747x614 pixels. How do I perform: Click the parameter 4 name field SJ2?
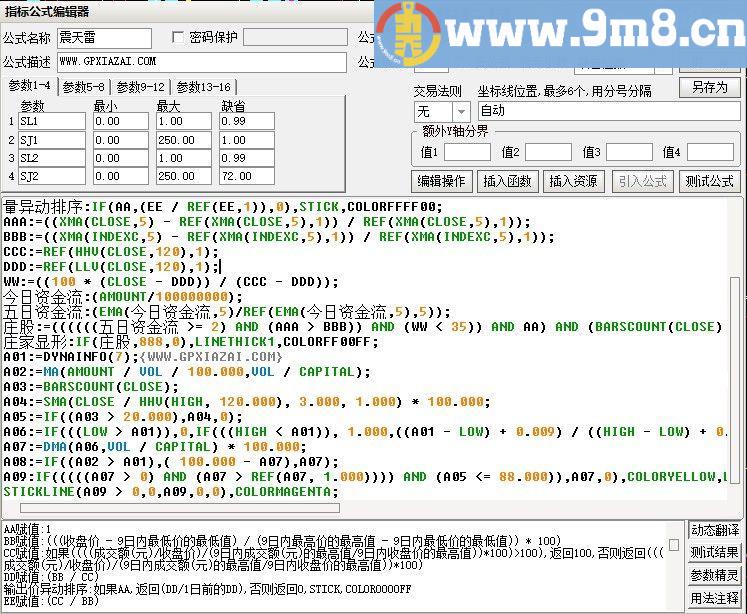pyautogui.click(x=52, y=176)
